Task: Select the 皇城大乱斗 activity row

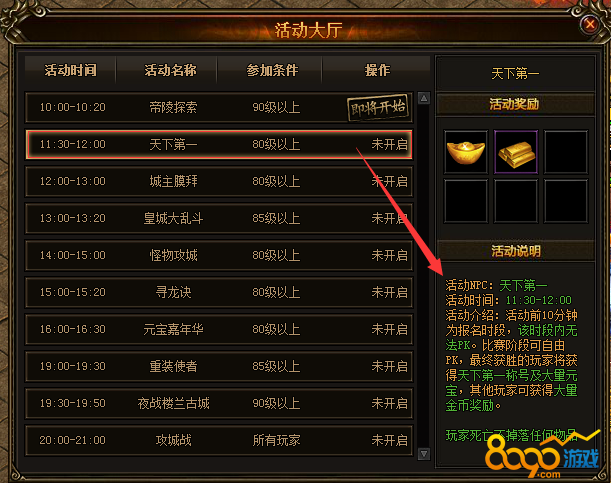Action: tap(219, 218)
